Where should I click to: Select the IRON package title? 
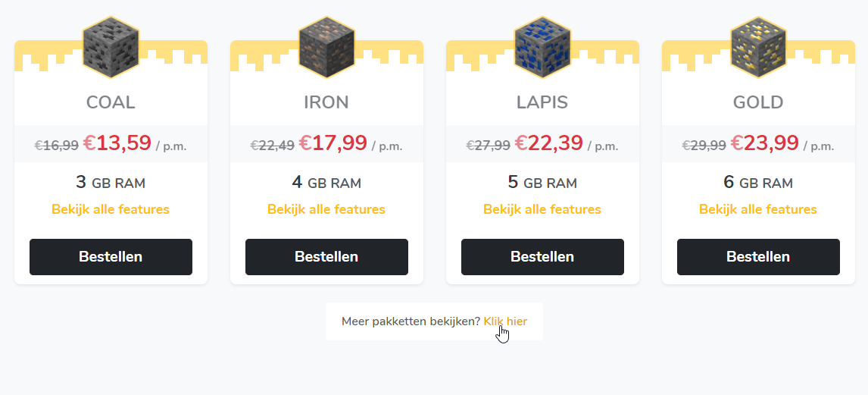click(x=326, y=102)
